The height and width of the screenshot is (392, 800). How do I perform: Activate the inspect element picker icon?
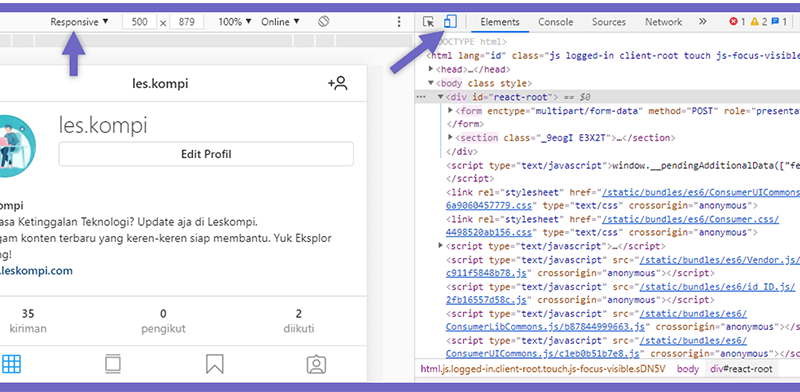click(x=429, y=22)
